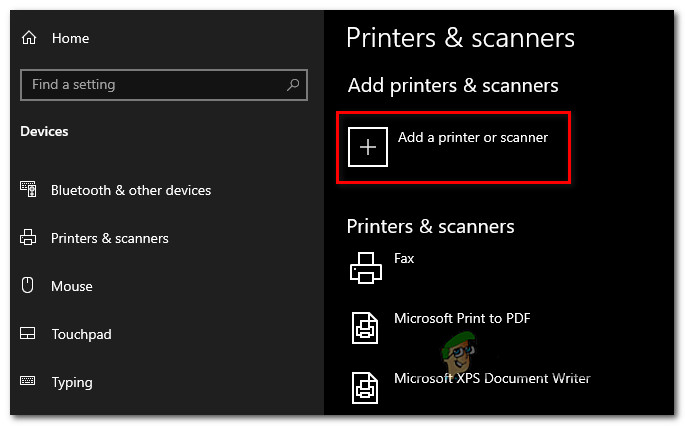Image resolution: width=685 pixels, height=426 pixels.
Task: Click the Home house icon
Action: 29,38
